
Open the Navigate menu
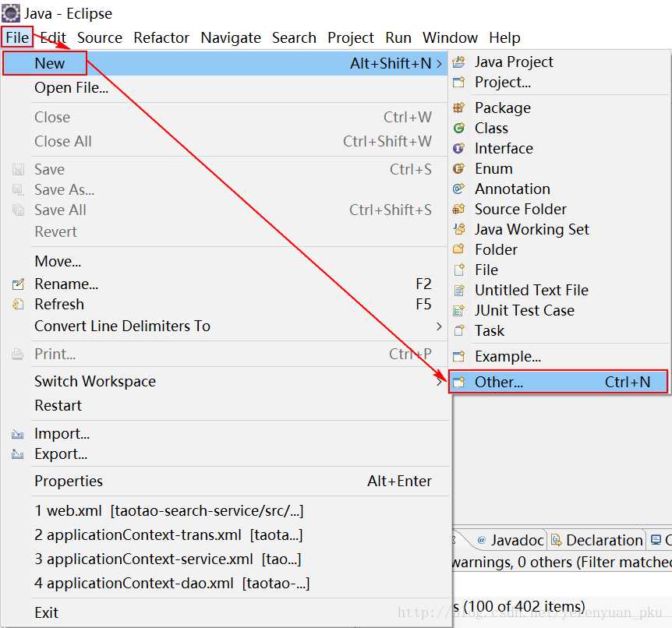[x=231, y=37]
